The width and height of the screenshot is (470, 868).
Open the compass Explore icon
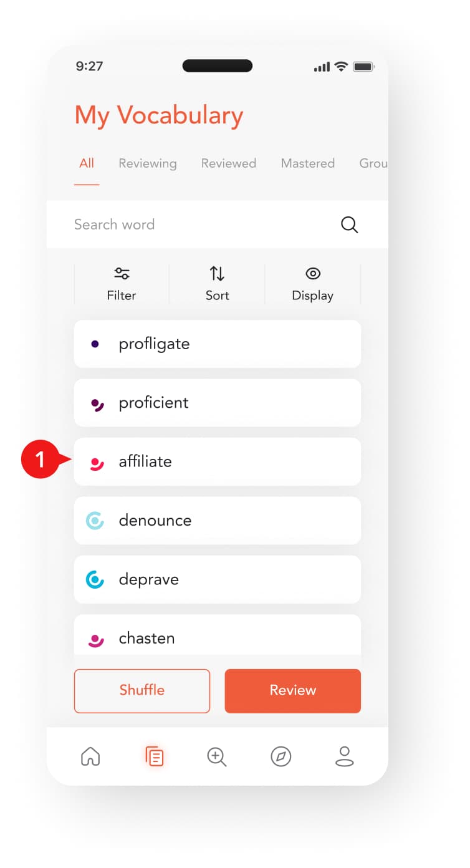click(281, 756)
